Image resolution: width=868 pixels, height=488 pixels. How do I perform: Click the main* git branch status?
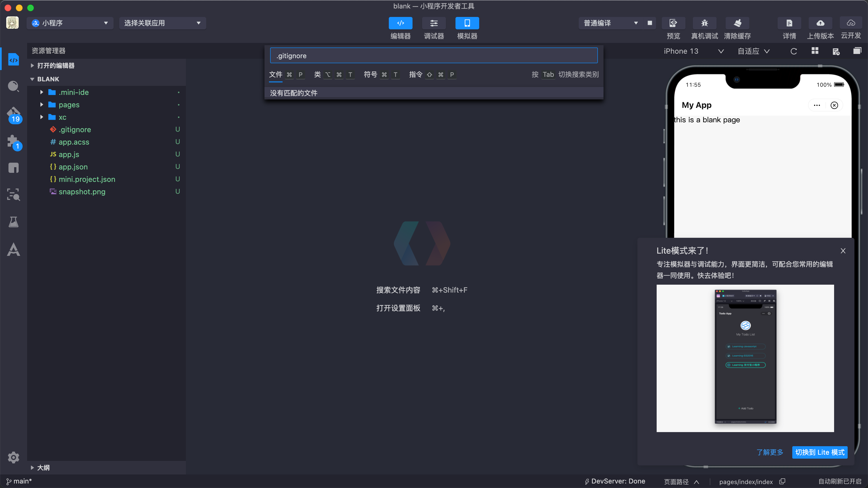(x=19, y=481)
